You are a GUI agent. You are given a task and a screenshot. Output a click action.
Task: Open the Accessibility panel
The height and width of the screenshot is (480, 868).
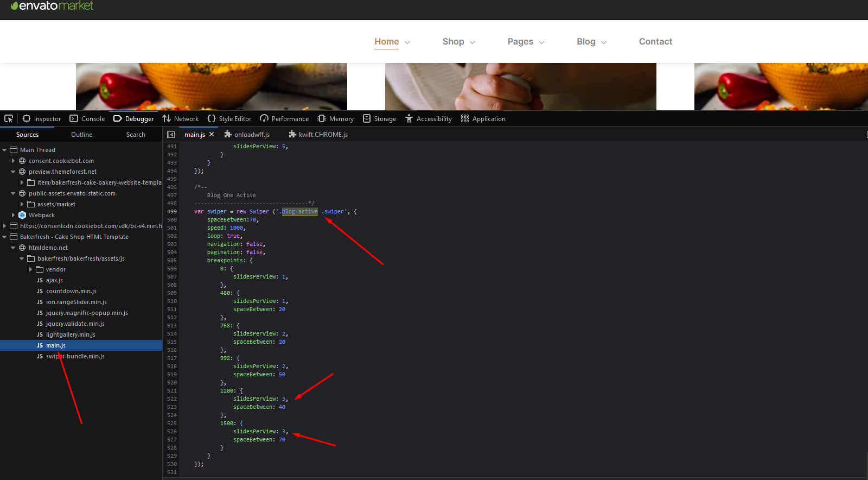(429, 118)
